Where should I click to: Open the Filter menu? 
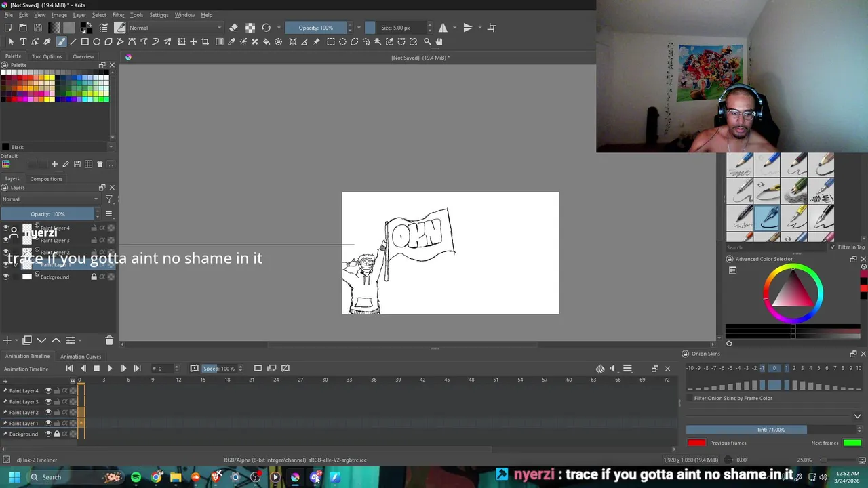pyautogui.click(x=118, y=15)
